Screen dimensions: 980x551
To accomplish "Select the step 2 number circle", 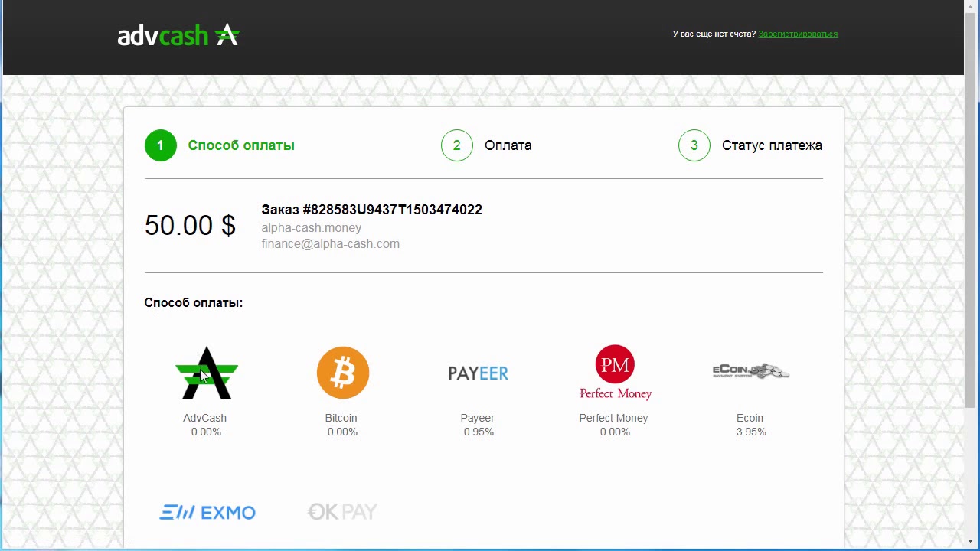I will (457, 145).
